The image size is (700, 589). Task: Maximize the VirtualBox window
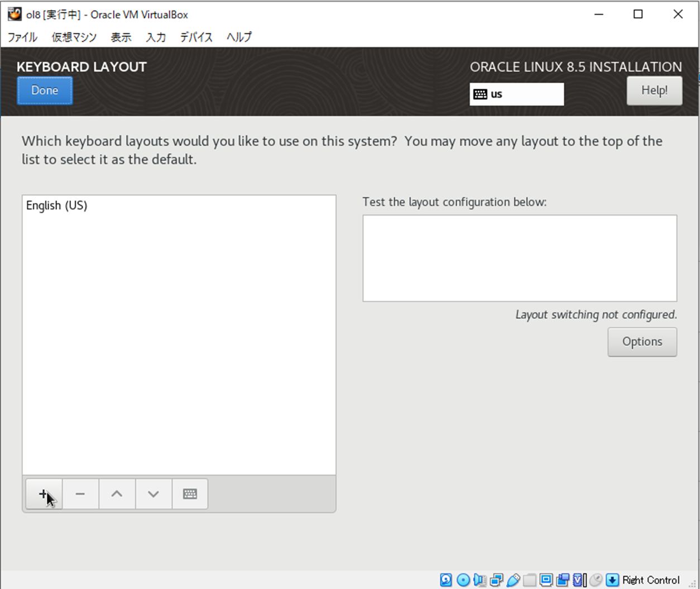coord(638,14)
